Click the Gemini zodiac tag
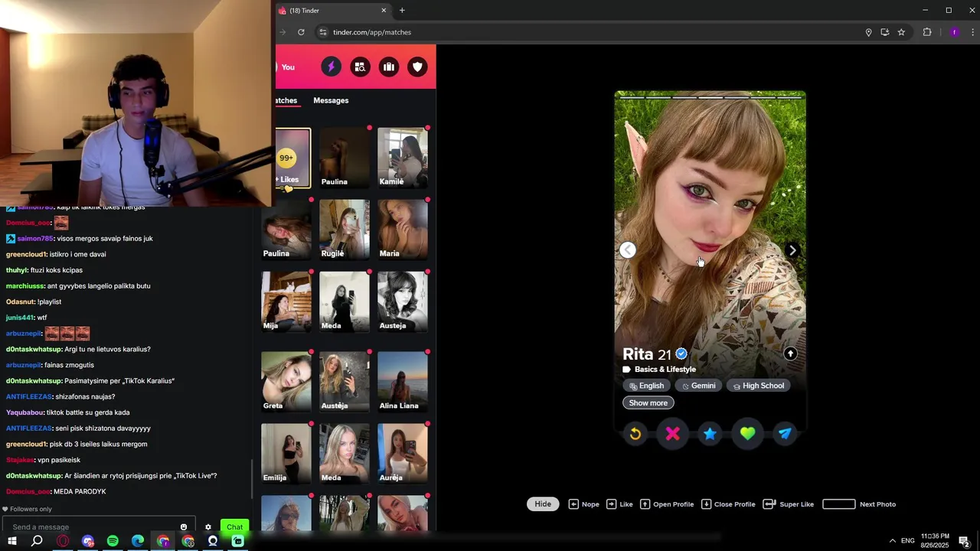The height and width of the screenshot is (551, 980). coord(698,386)
